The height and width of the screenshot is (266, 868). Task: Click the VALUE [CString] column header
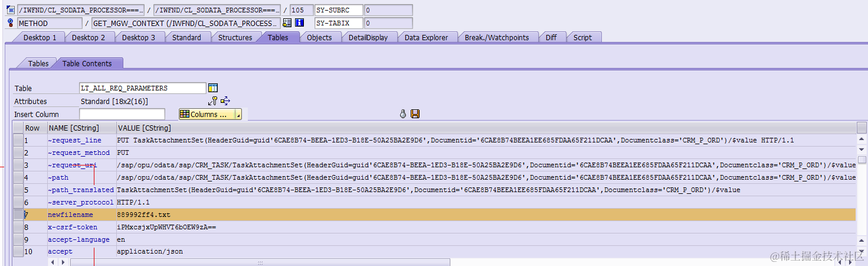coord(486,128)
